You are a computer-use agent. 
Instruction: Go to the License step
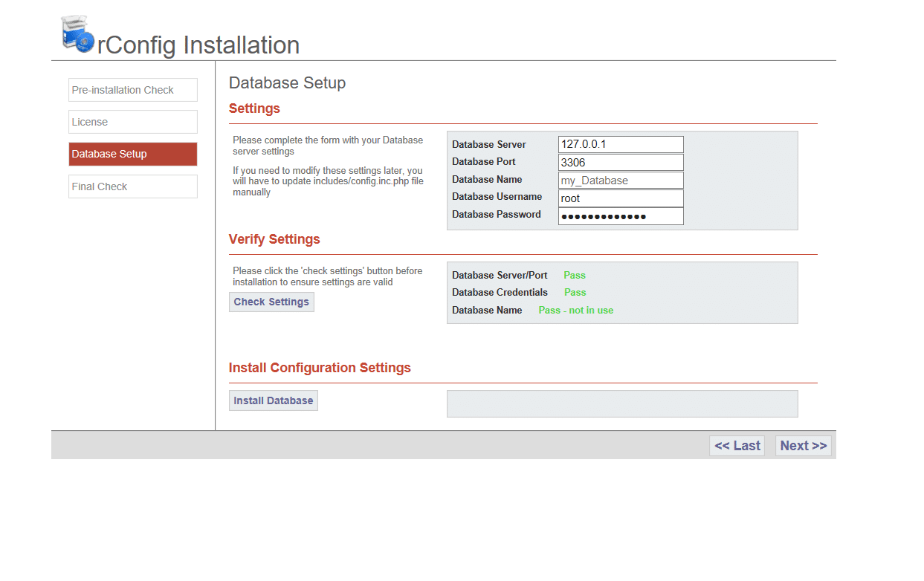click(x=133, y=122)
